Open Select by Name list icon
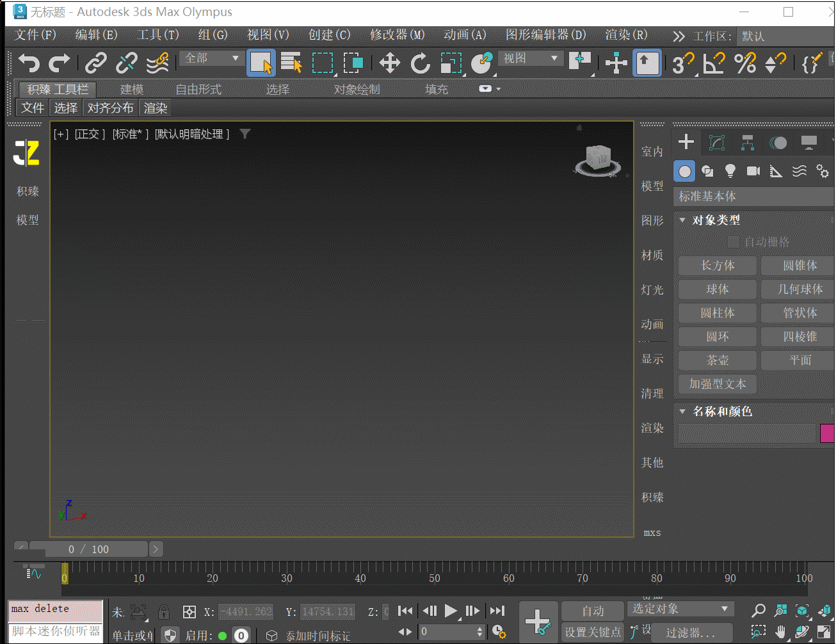The height and width of the screenshot is (644, 836). (291, 63)
